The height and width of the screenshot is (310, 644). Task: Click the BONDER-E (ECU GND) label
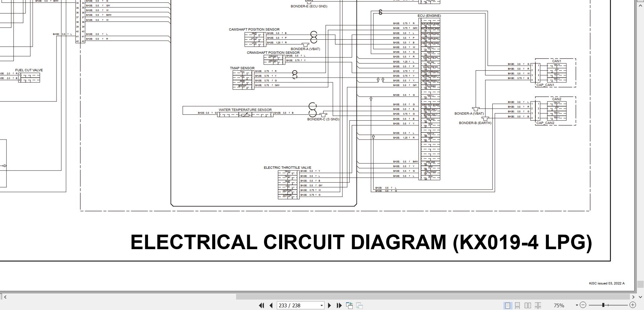(x=309, y=6)
